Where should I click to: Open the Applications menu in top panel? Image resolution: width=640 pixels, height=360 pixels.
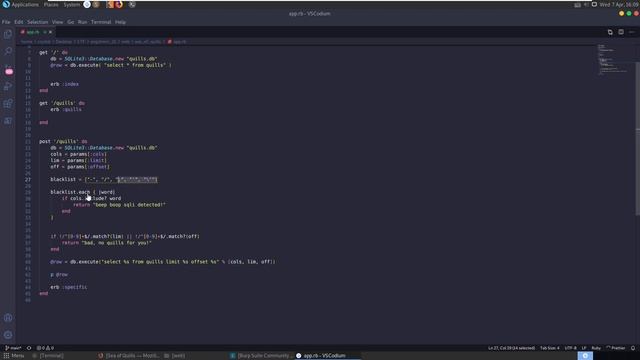pos(25,4)
